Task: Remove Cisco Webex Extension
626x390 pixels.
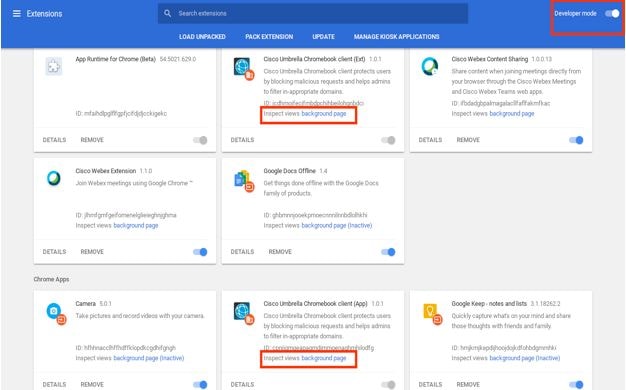Action: click(x=92, y=251)
